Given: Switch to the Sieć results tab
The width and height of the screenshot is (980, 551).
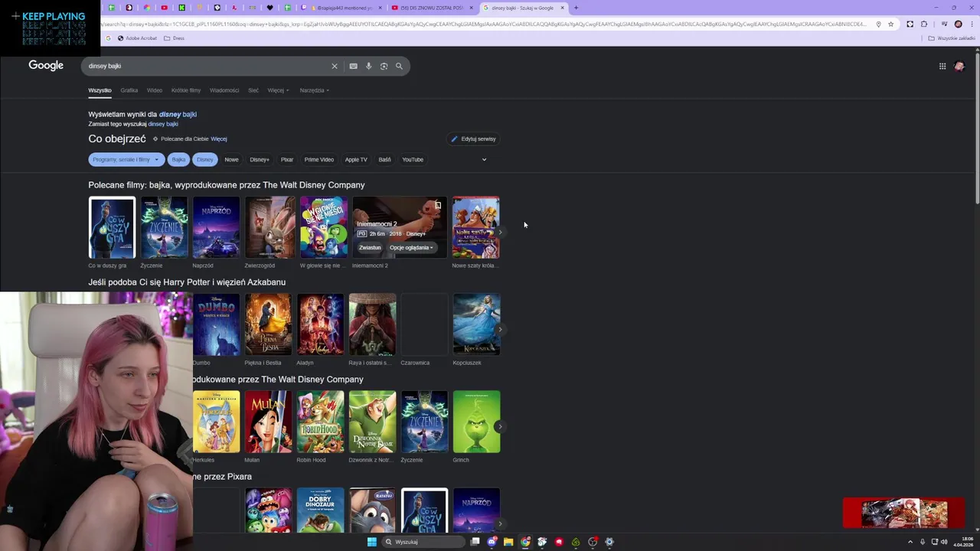Looking at the screenshot, I should coord(253,90).
